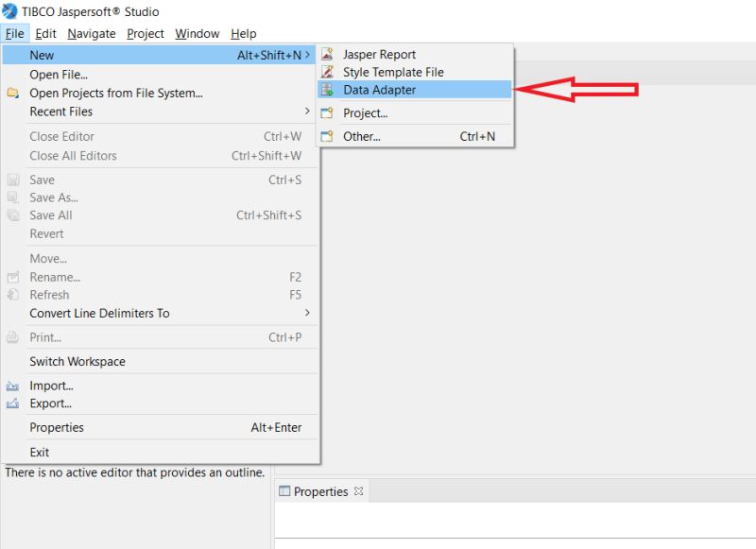The image size is (756, 549).
Task: Click the Print icon
Action: pos(12,336)
